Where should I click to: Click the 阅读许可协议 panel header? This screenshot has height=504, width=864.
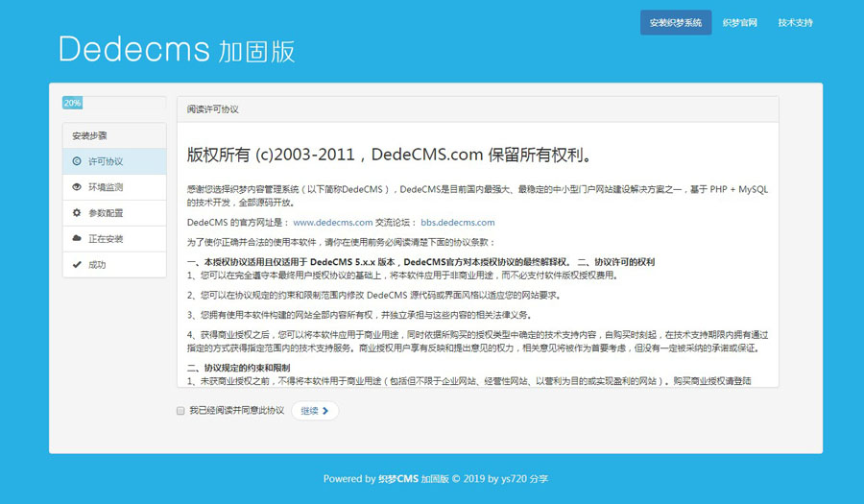point(478,109)
